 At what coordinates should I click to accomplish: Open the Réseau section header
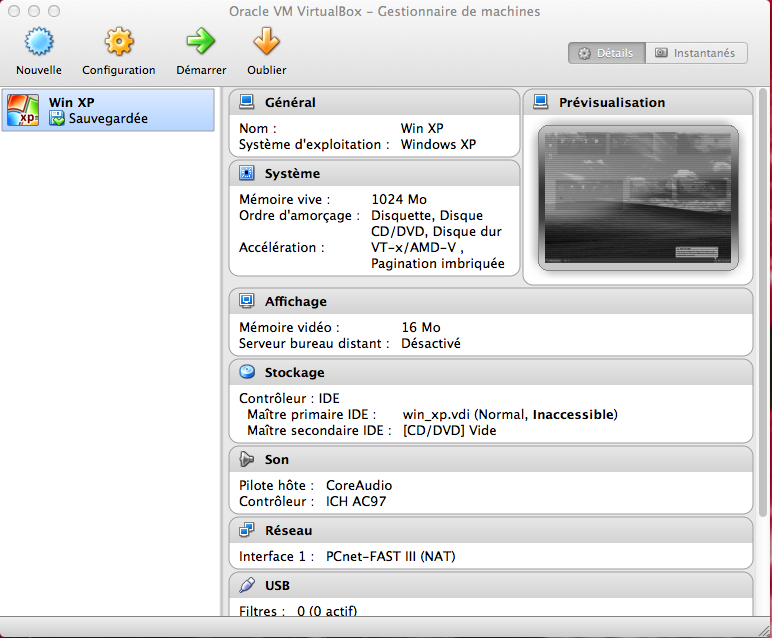(491, 530)
